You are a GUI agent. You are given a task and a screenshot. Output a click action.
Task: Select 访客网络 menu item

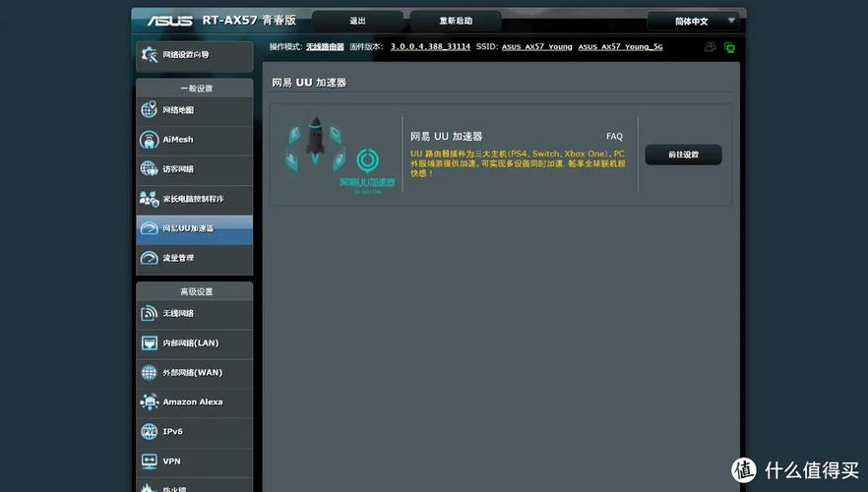194,169
